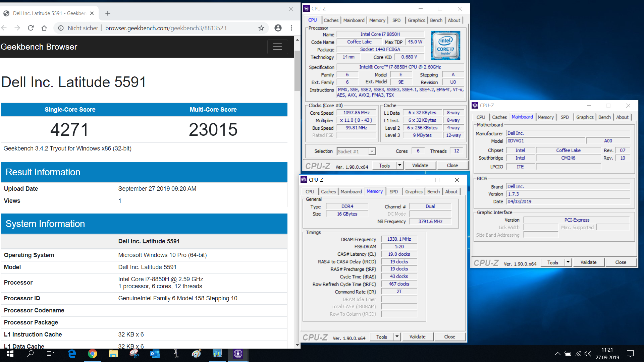Open the SPD tab in the top CPU-Z window

(x=396, y=20)
